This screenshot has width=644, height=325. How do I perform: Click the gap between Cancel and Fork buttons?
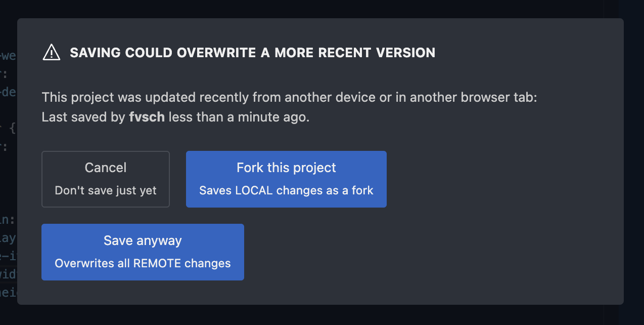pyautogui.click(x=177, y=179)
